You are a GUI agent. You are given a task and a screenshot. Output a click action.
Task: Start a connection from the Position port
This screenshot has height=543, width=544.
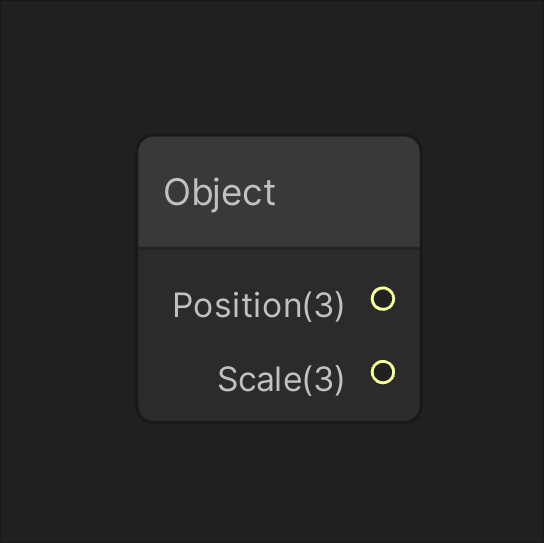383,298
